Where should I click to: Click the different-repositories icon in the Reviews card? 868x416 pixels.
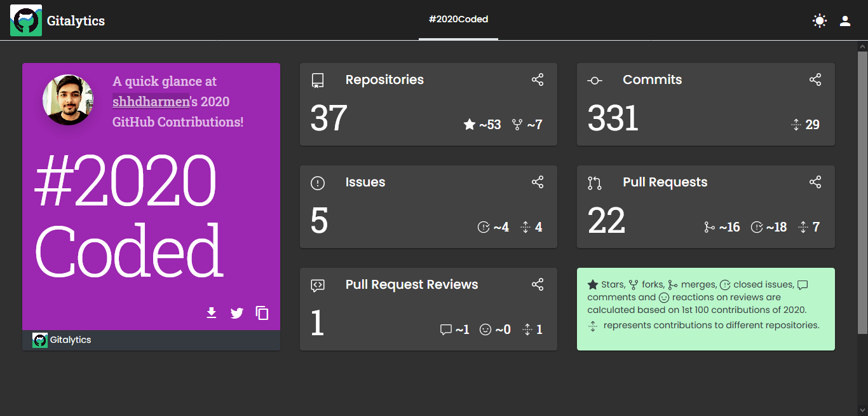(x=527, y=329)
